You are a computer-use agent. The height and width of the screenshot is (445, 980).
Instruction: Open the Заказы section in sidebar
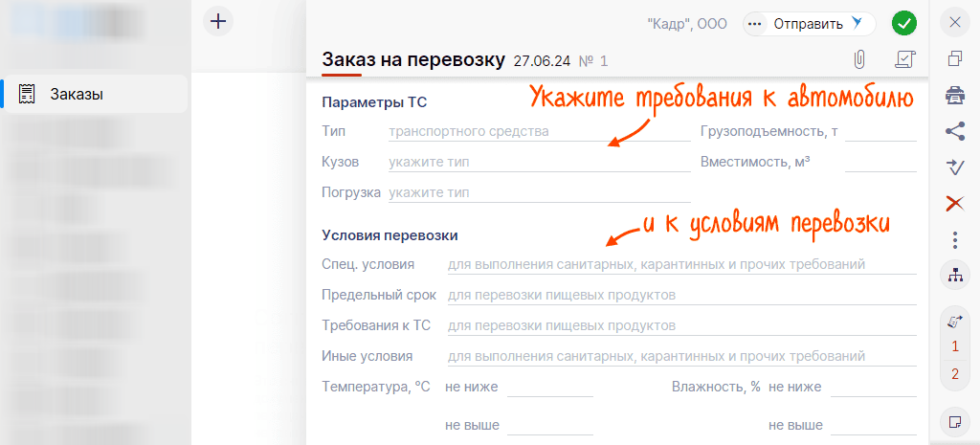96,95
